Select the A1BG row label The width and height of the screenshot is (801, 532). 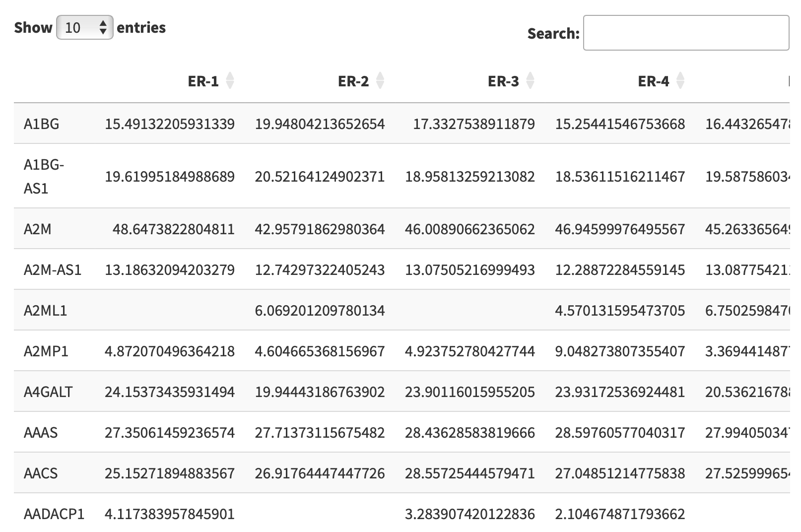(x=42, y=124)
